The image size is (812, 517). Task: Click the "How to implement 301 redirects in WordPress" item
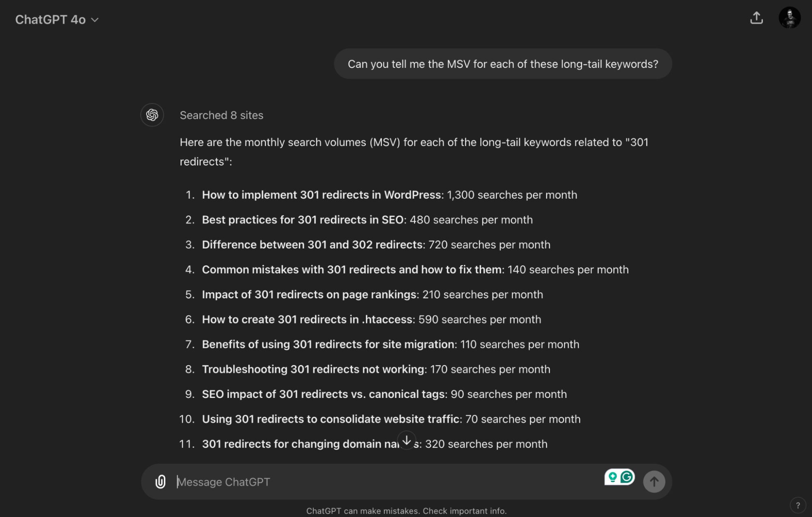point(322,195)
